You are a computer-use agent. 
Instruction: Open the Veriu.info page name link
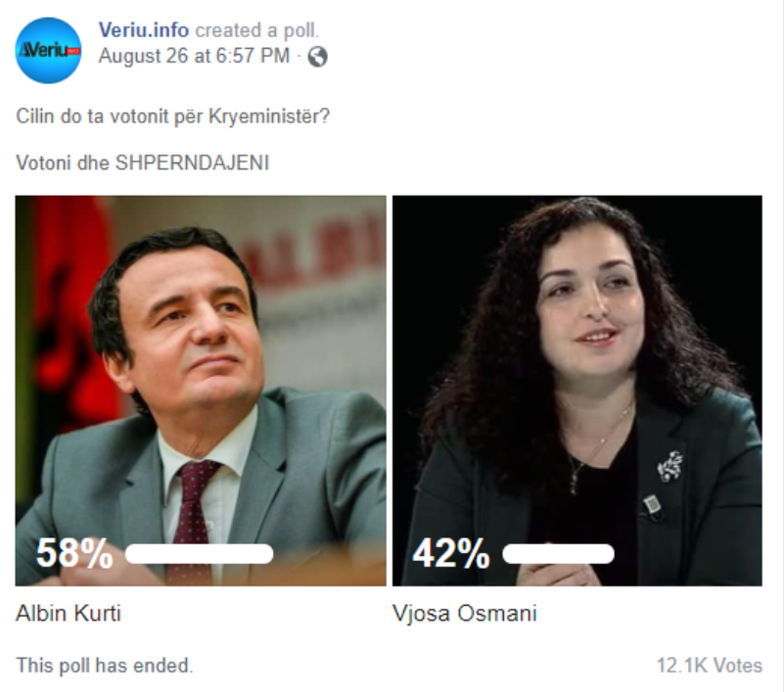143,30
